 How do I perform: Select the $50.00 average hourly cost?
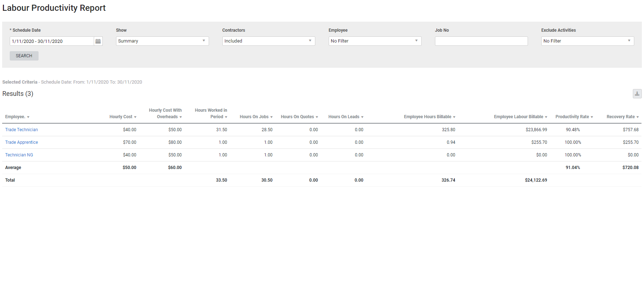[x=129, y=168]
